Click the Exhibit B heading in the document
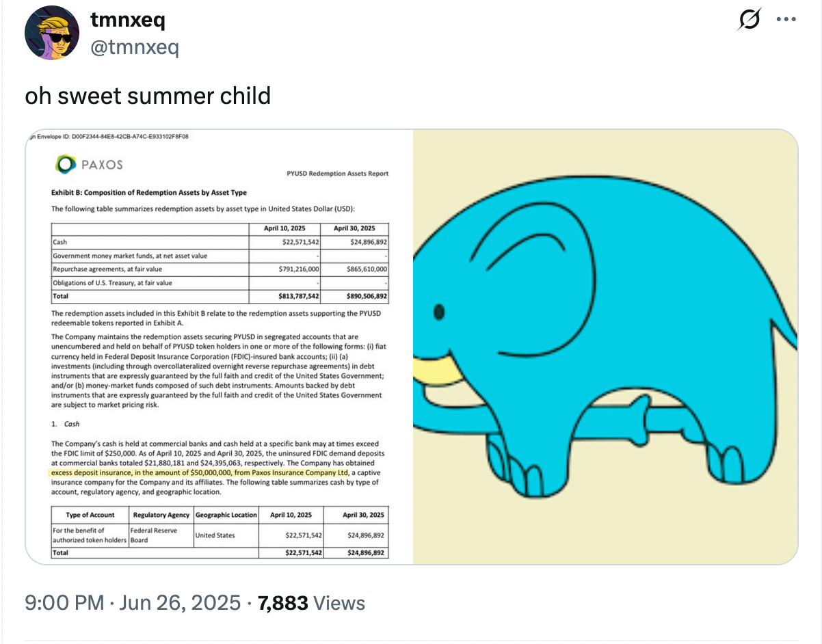This screenshot has width=822, height=644. 149,193
